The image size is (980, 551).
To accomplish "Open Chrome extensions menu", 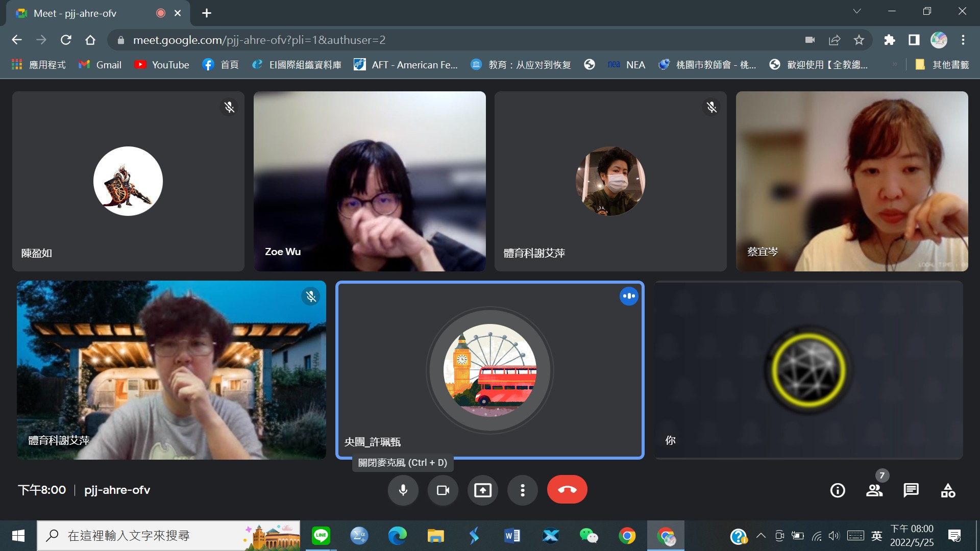I will [x=890, y=40].
